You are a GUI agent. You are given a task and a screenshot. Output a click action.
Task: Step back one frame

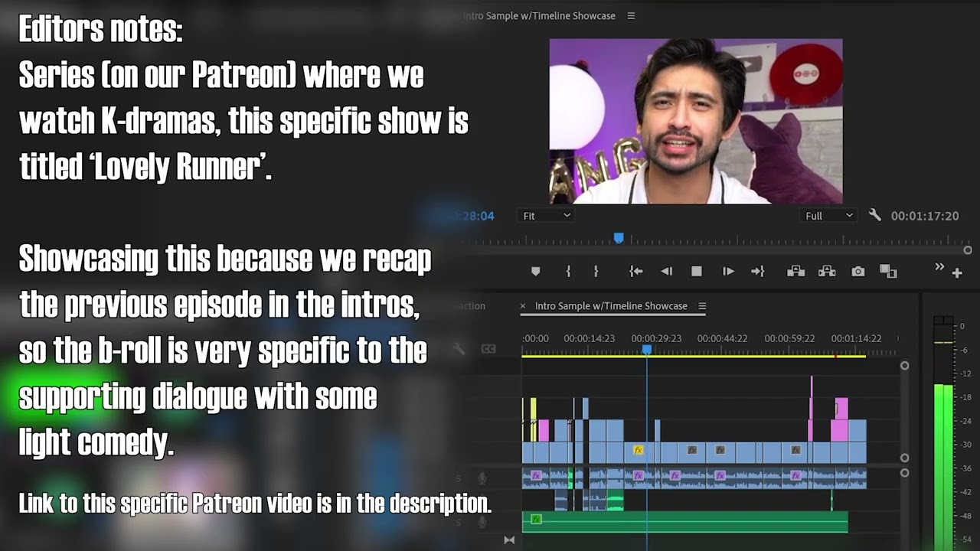[x=666, y=272]
